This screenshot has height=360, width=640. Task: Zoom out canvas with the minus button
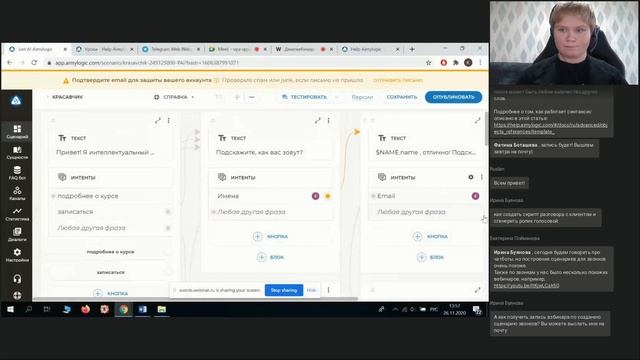pyautogui.click(x=252, y=97)
